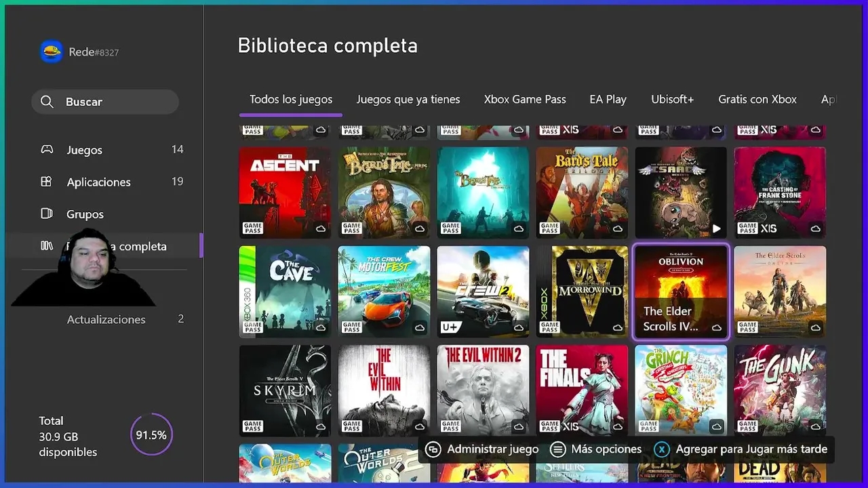Select the Todos los juegos tab
The width and height of the screenshot is (868, 488).
tap(291, 100)
